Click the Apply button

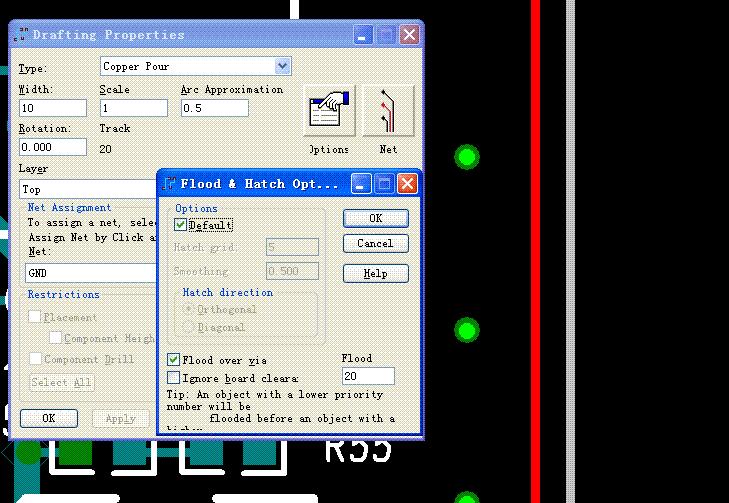click(x=121, y=418)
